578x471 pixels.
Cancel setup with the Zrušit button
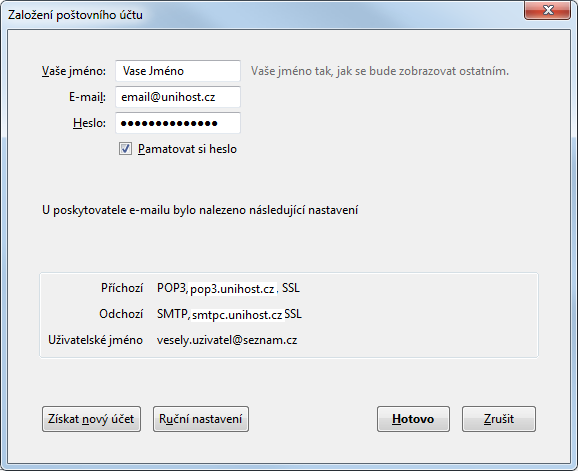click(499, 419)
